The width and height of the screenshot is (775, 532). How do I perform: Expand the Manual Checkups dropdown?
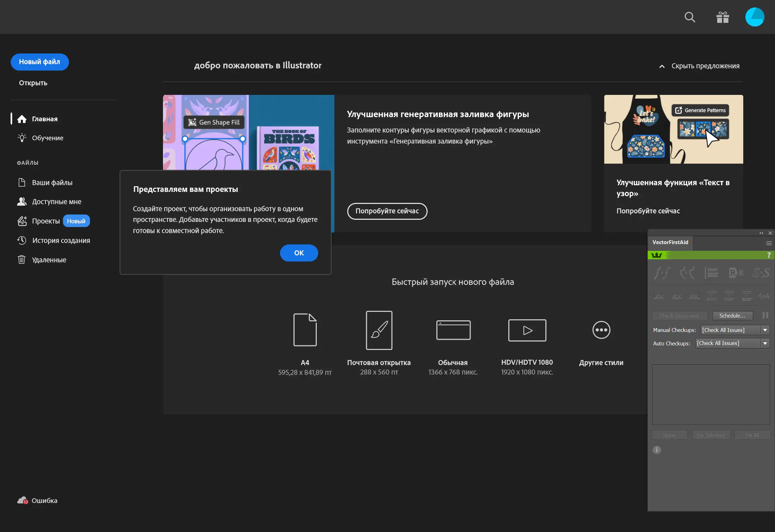(x=765, y=330)
